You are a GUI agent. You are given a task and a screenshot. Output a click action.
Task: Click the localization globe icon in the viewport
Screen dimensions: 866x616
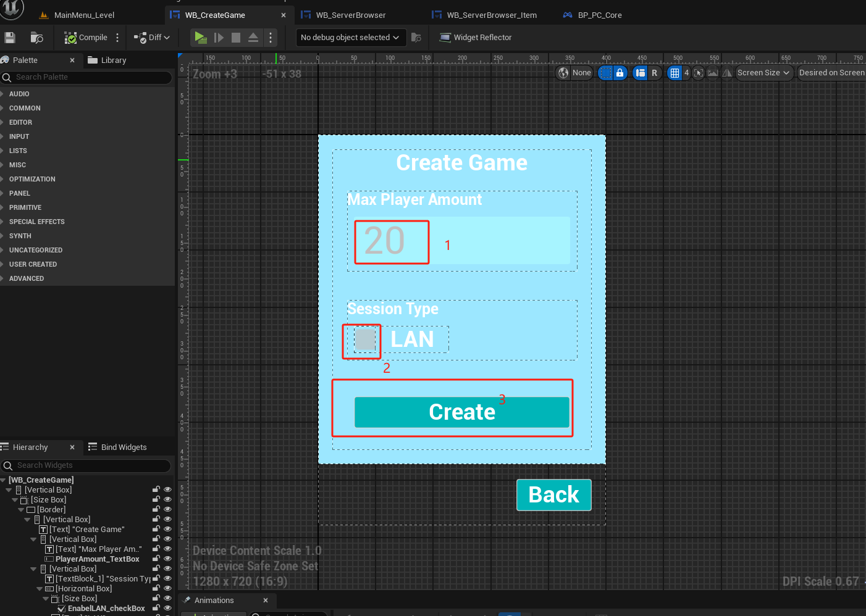[563, 73]
